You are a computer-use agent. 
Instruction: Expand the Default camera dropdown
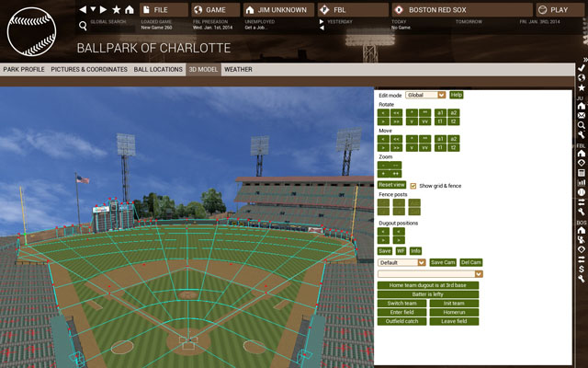(x=401, y=262)
